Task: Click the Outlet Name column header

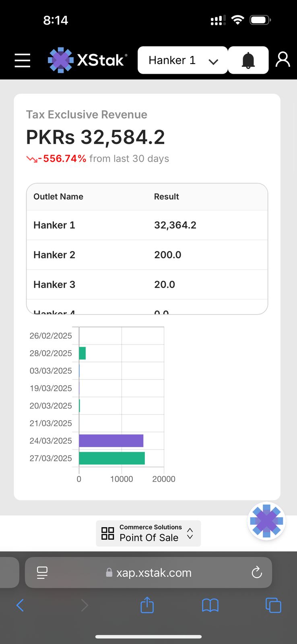Action: point(58,197)
